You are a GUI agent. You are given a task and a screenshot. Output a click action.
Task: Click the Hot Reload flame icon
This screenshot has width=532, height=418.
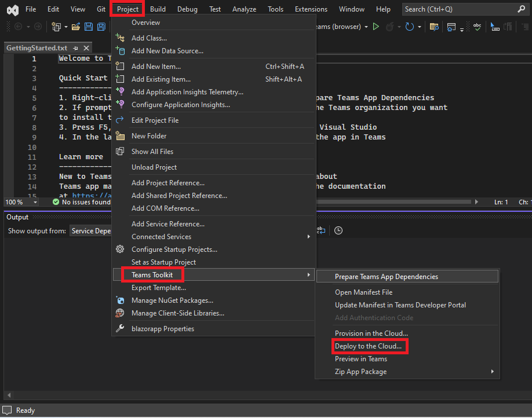click(390, 27)
